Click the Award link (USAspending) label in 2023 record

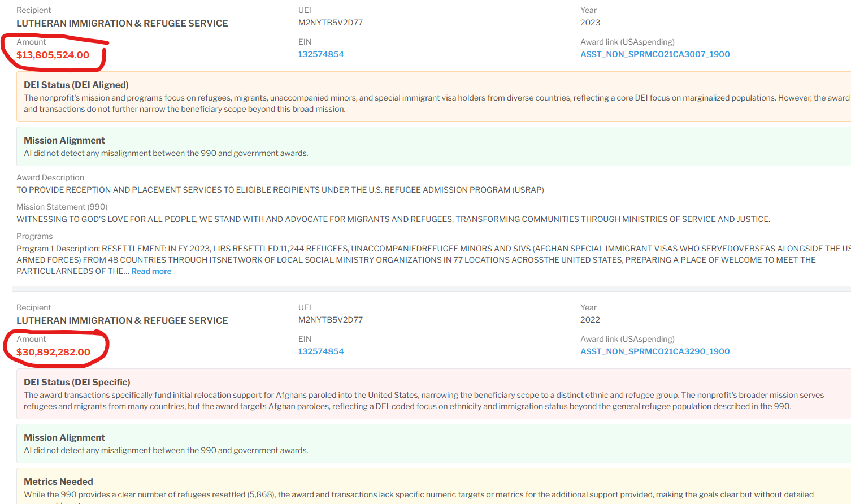tap(627, 42)
